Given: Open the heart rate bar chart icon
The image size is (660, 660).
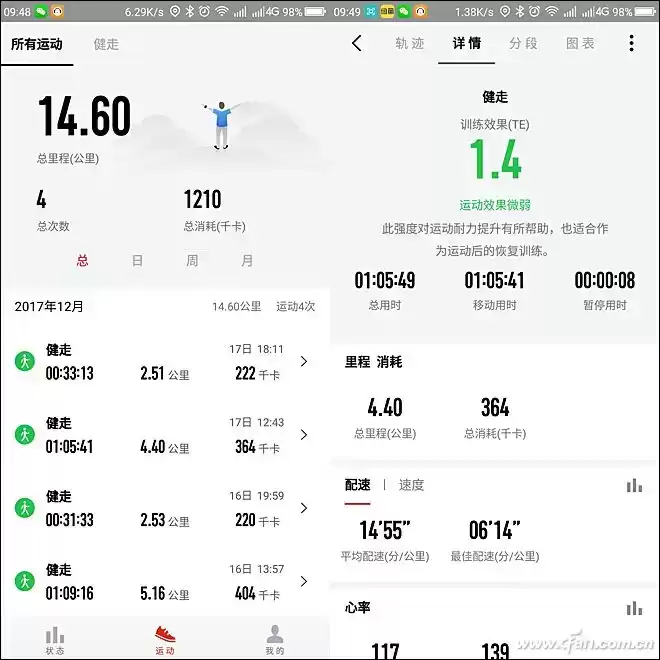Looking at the screenshot, I should 634,608.
